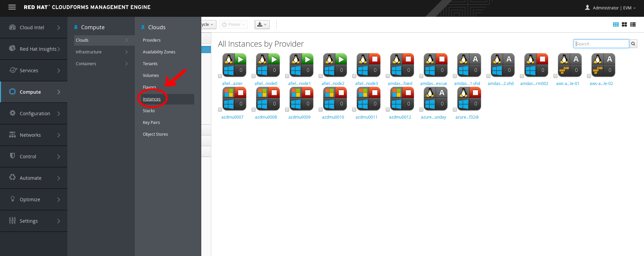Tick the checkbox for azure...f32di
Screen dimensions: 644x256
(x=455, y=110)
